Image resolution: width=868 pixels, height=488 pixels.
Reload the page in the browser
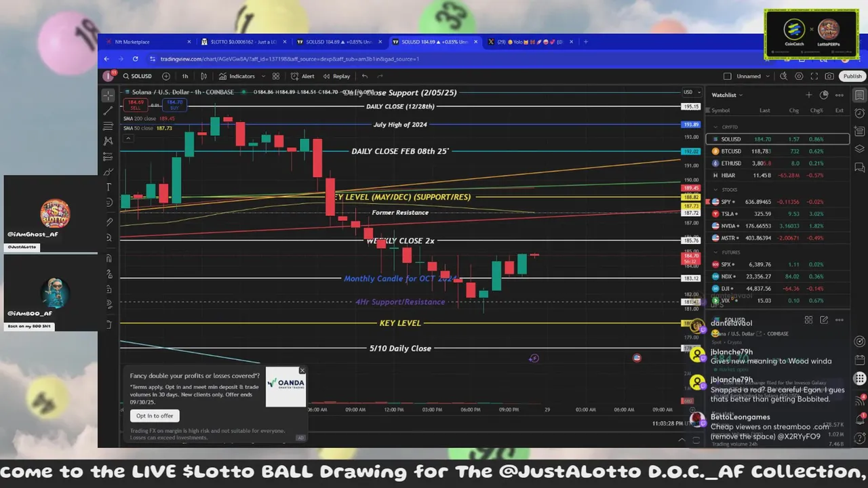pos(136,59)
